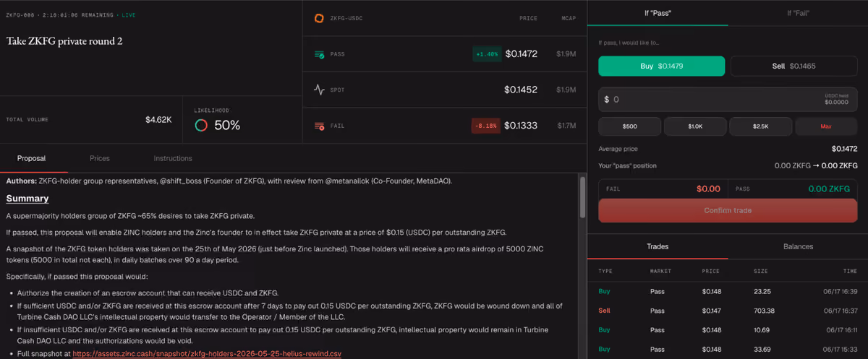This screenshot has height=359, width=868.
Task: Click the MCAP column header
Action: (x=569, y=18)
